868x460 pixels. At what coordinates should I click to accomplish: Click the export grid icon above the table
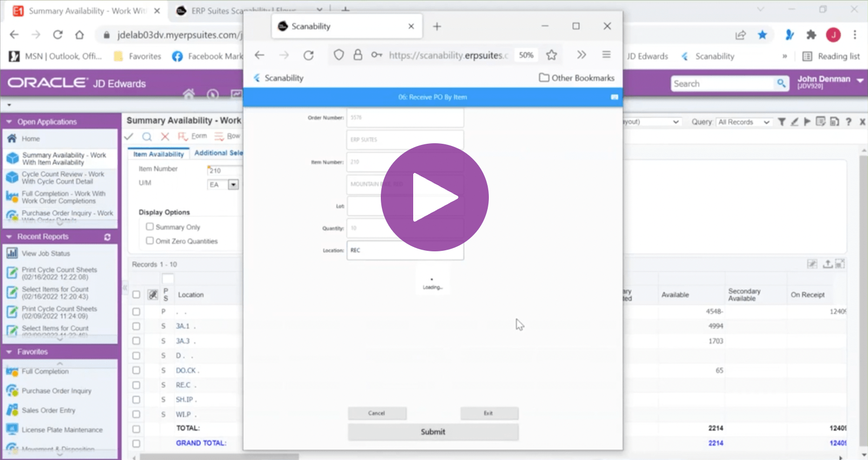tap(827, 264)
